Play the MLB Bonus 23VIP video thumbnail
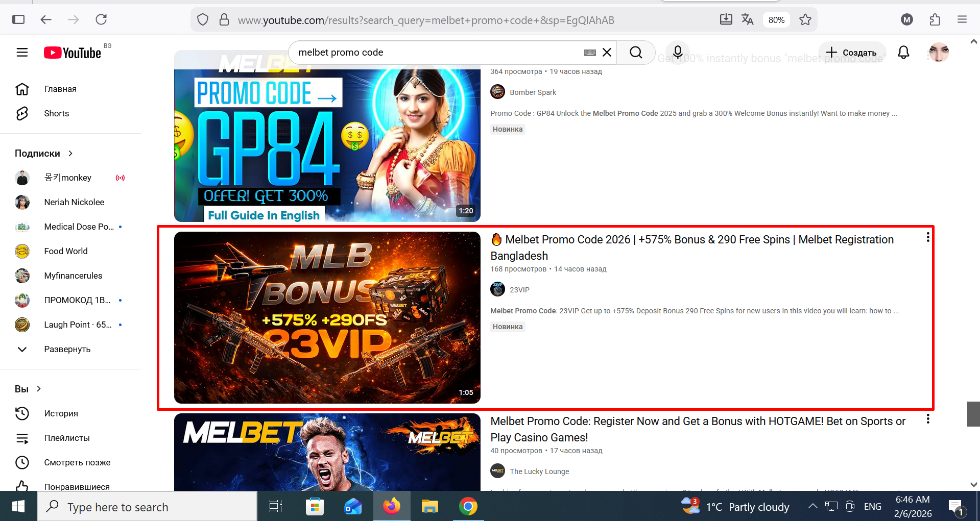This screenshot has width=980, height=521. tap(327, 317)
